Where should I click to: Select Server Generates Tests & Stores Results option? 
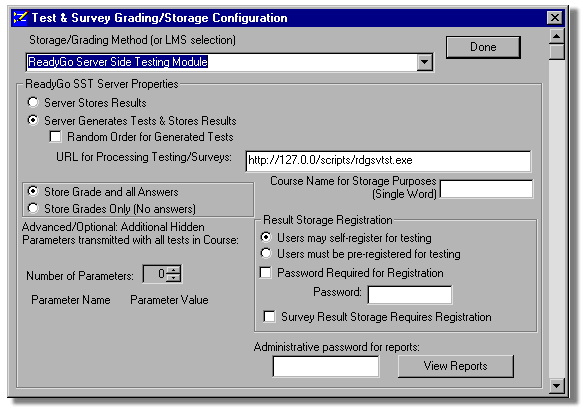tap(33, 120)
